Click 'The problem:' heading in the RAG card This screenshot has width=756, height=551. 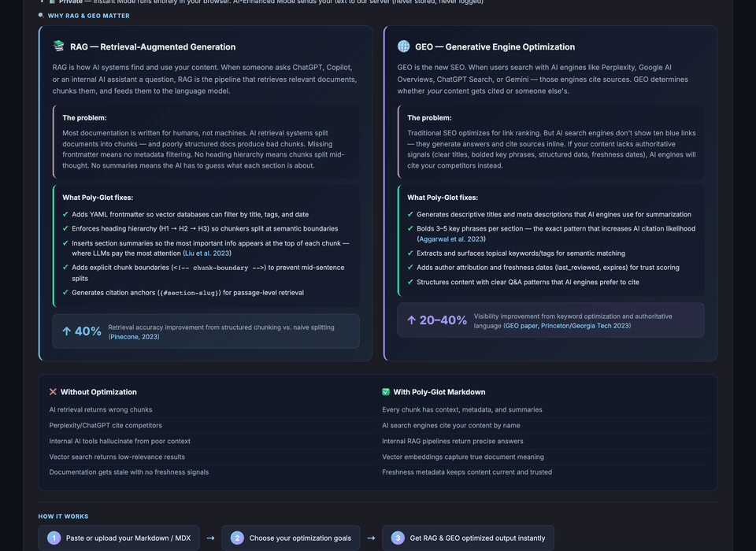(x=84, y=117)
